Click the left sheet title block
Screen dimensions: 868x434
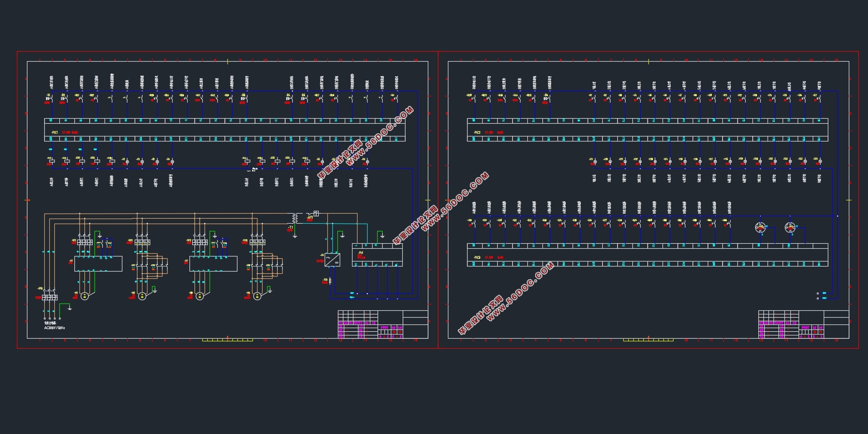[383, 324]
